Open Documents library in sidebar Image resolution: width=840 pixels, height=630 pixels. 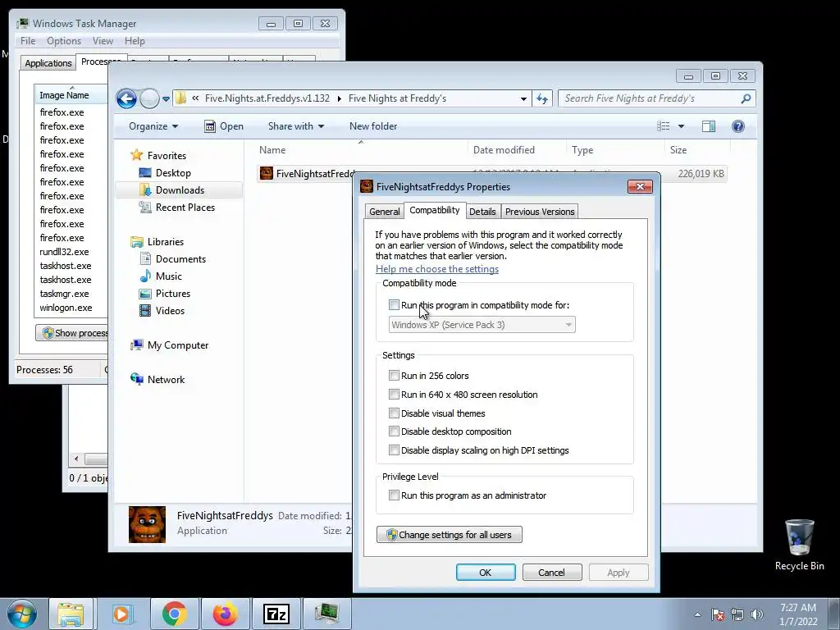pos(180,259)
